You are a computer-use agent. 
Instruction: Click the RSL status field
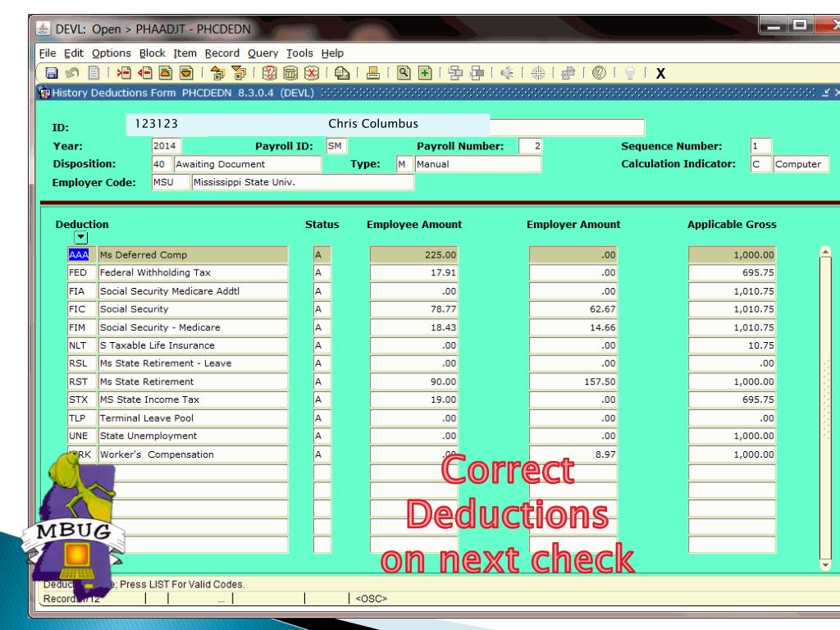[322, 363]
